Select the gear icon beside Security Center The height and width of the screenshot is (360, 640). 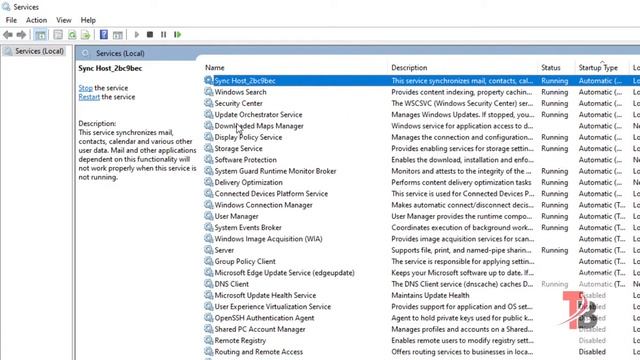[209, 103]
